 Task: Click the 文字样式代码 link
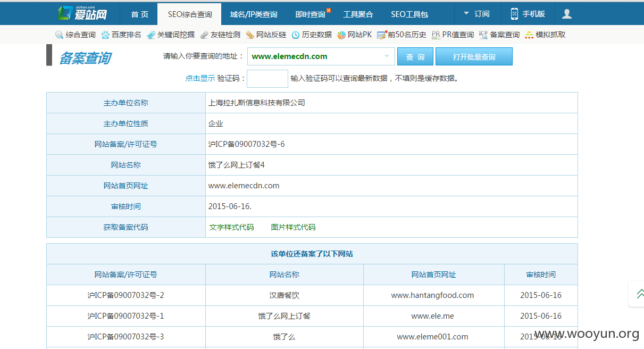pyautogui.click(x=231, y=227)
